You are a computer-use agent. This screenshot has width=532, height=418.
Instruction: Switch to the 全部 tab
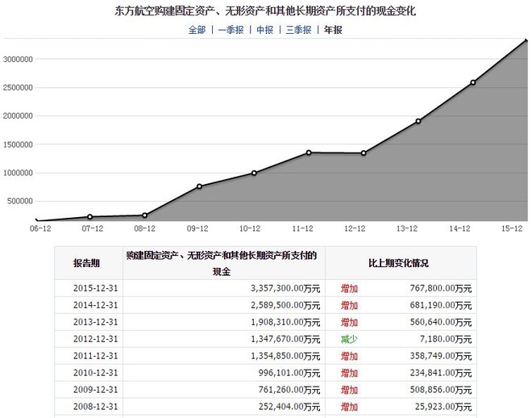click(x=197, y=30)
